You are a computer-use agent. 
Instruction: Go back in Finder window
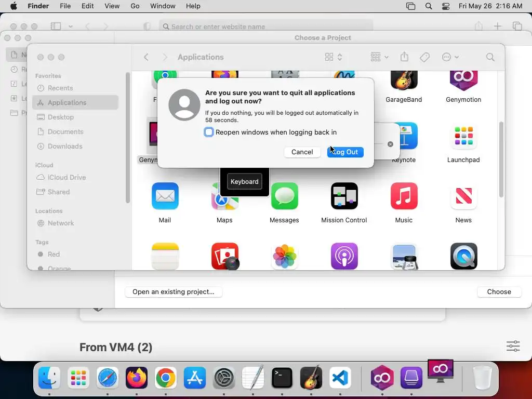click(x=146, y=57)
